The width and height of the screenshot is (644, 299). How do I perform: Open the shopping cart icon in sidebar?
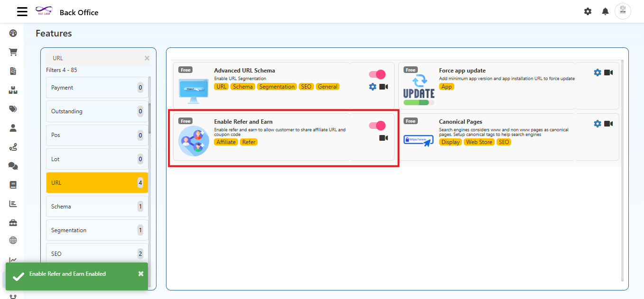pyautogui.click(x=13, y=52)
